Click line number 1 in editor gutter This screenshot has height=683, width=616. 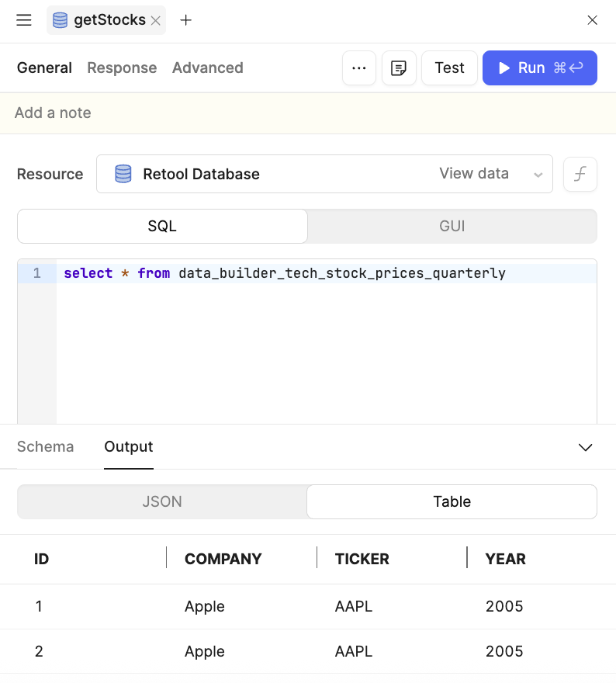pyautogui.click(x=37, y=273)
